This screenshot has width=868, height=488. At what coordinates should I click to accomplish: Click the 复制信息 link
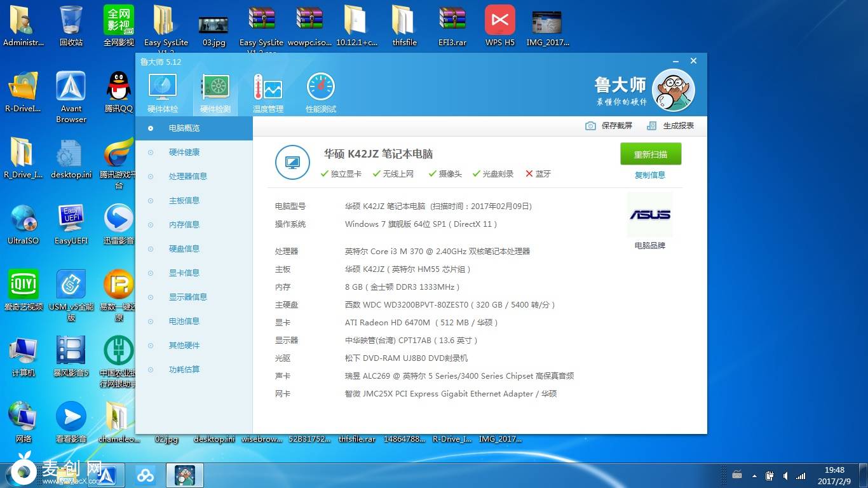click(x=650, y=175)
